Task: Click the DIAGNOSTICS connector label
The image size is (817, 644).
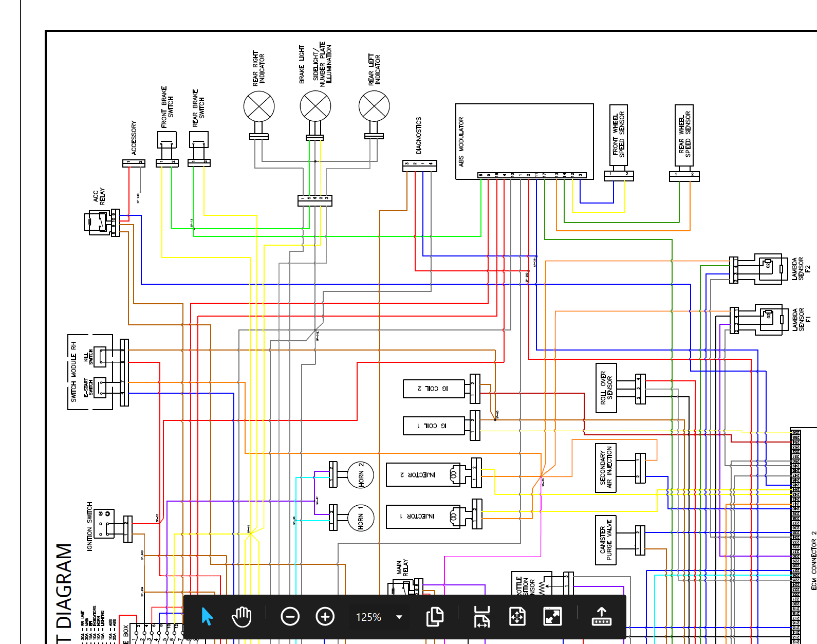Action: point(419,135)
